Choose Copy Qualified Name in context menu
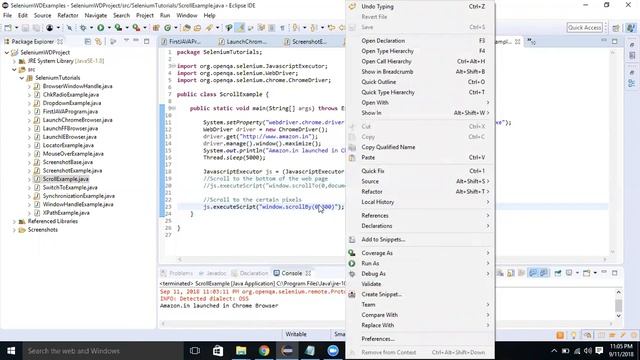640x360 pixels. pyautogui.click(x=420, y=147)
